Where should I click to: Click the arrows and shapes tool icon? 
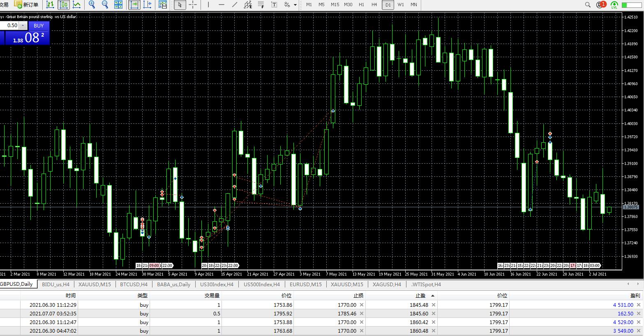coord(287,5)
